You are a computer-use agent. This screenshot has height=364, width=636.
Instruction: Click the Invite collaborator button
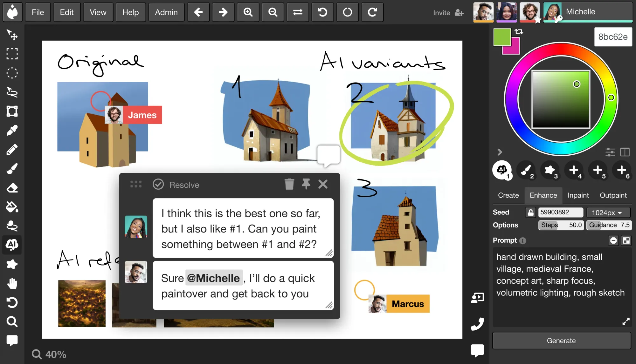(448, 13)
